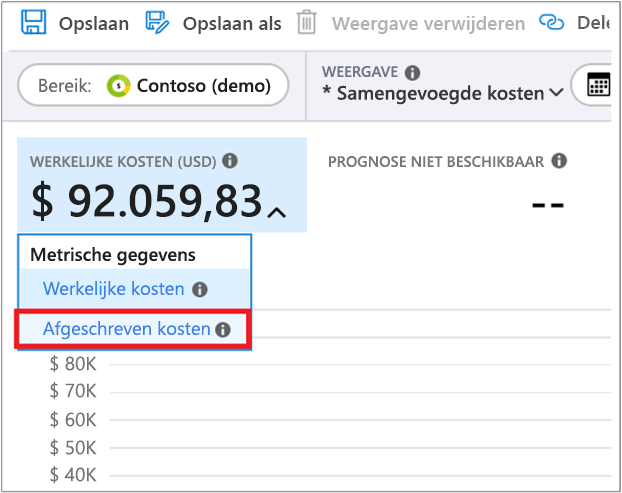Open the Bereik: Contoso (demo) scope pill
The image size is (622, 493).
tap(153, 85)
